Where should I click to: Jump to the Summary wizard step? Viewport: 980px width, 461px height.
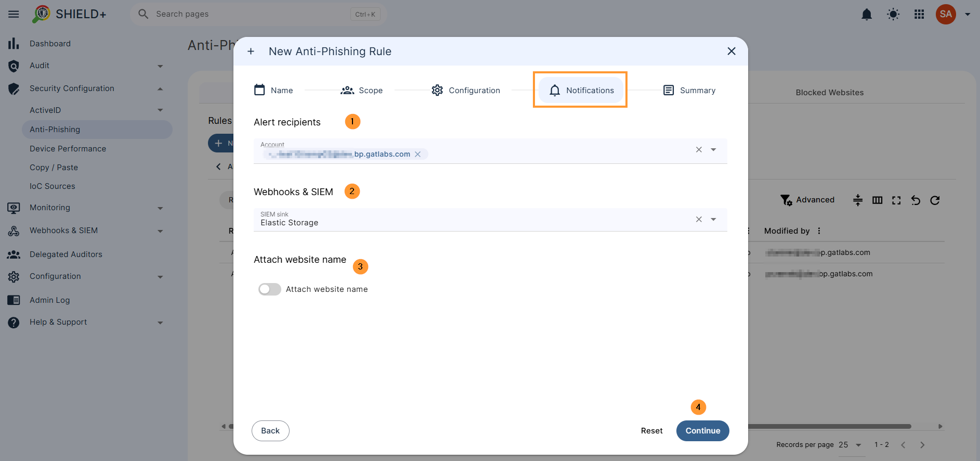(689, 90)
